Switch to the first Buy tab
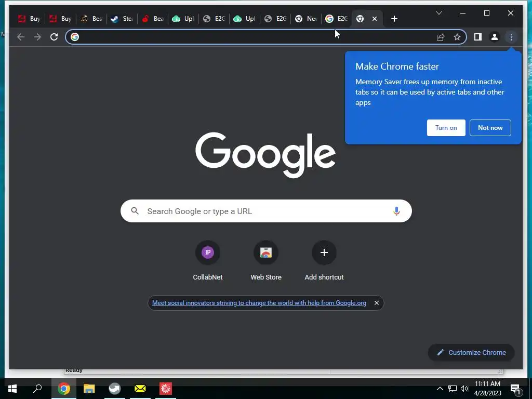Viewport: 532px width, 399px height. click(x=29, y=19)
